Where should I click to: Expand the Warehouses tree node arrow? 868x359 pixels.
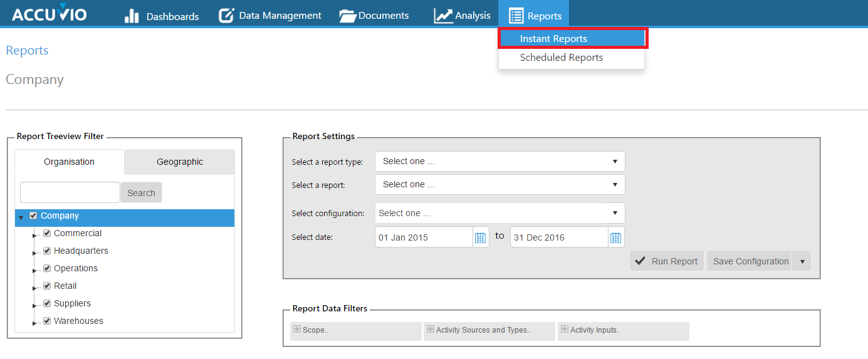(x=35, y=323)
